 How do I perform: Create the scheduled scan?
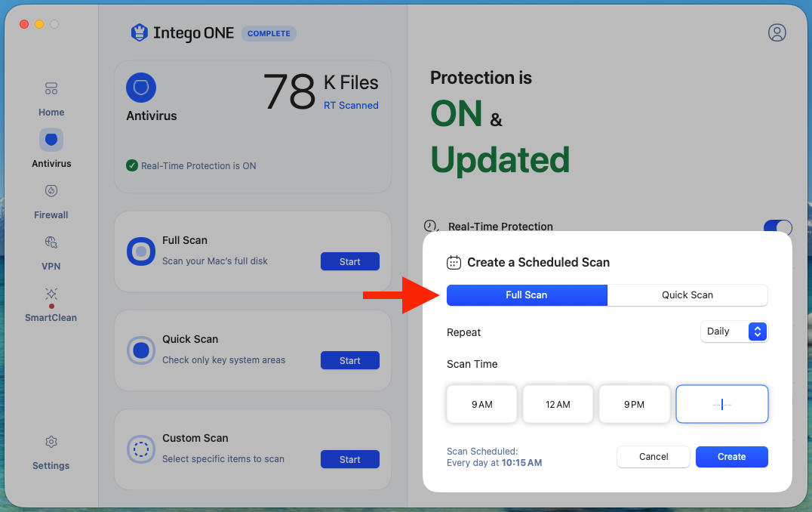(x=732, y=457)
